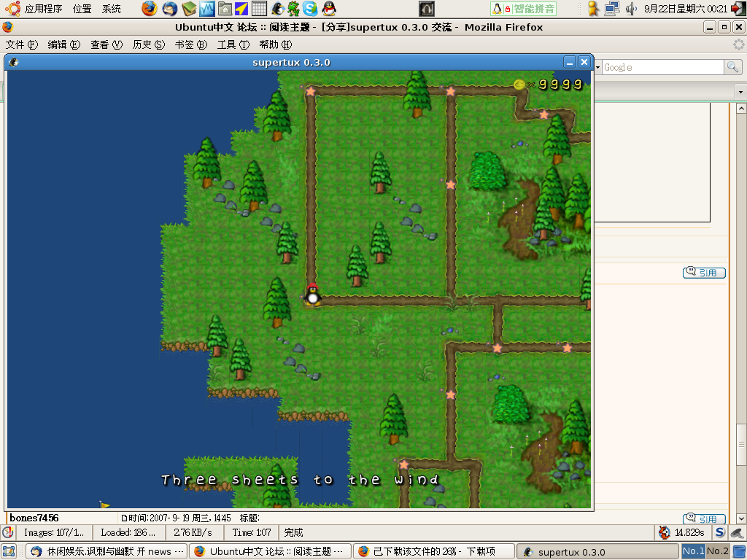Click the page scrollbar down arrow

741,518
